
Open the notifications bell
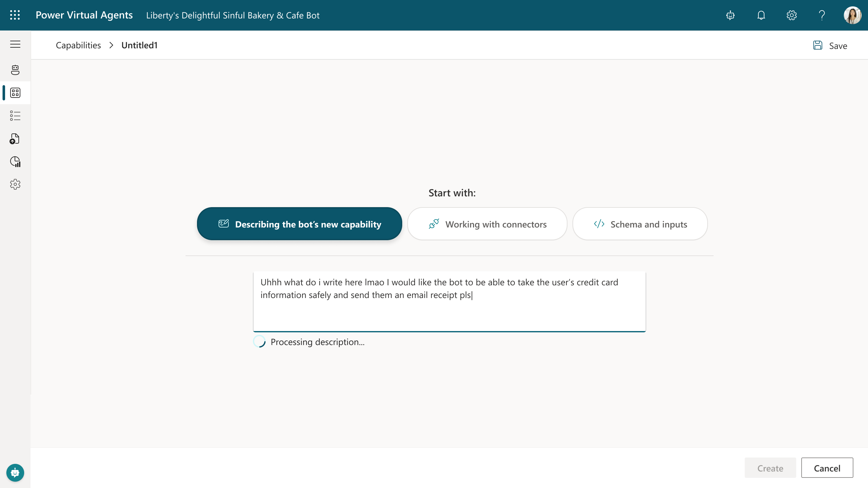click(x=761, y=15)
